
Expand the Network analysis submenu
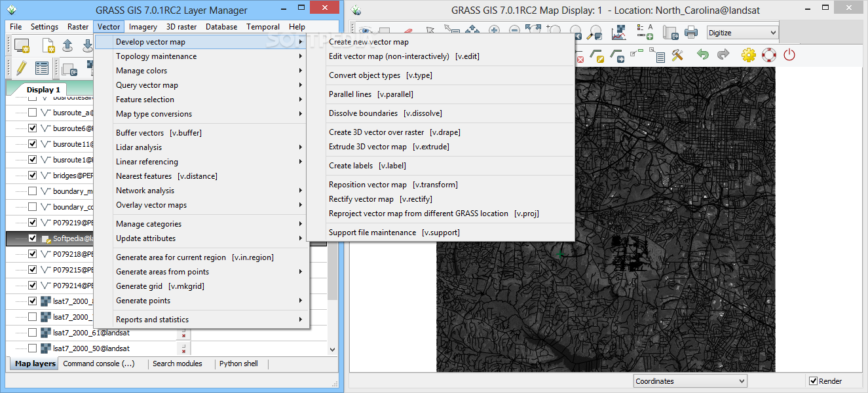click(x=200, y=191)
